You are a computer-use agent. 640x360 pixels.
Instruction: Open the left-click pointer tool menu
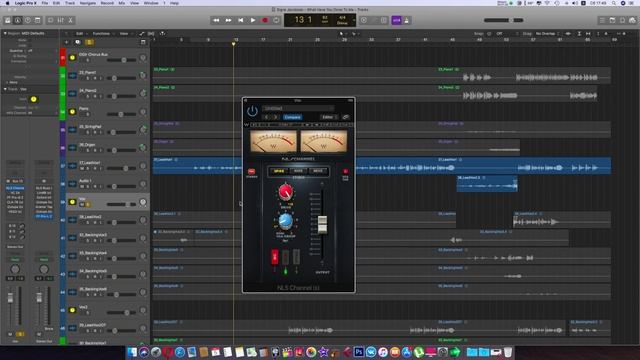pos(342,33)
